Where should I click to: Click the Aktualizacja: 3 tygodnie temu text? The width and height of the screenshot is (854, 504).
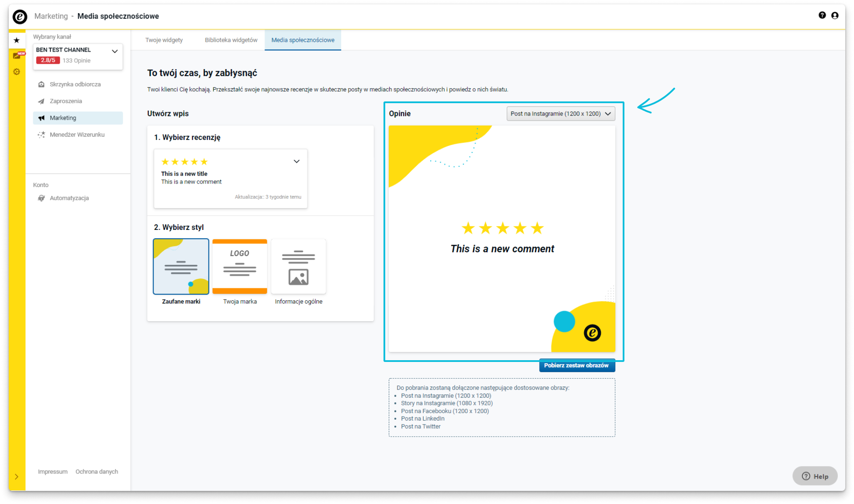click(268, 197)
